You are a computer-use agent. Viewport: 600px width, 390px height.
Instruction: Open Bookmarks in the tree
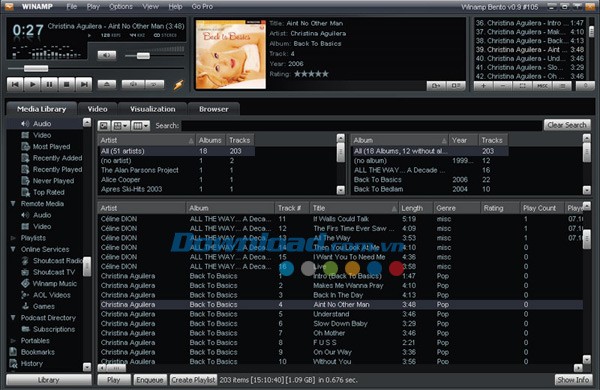pyautogui.click(x=38, y=352)
